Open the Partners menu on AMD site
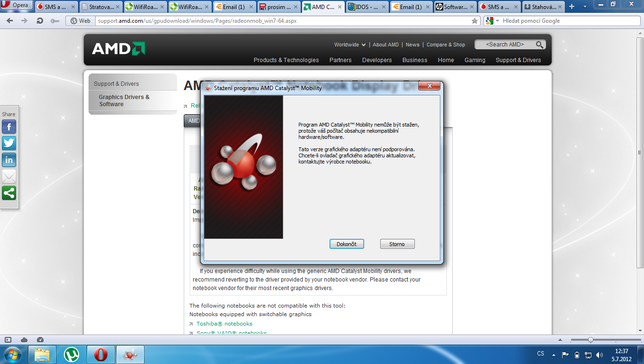The image size is (644, 364). click(340, 60)
